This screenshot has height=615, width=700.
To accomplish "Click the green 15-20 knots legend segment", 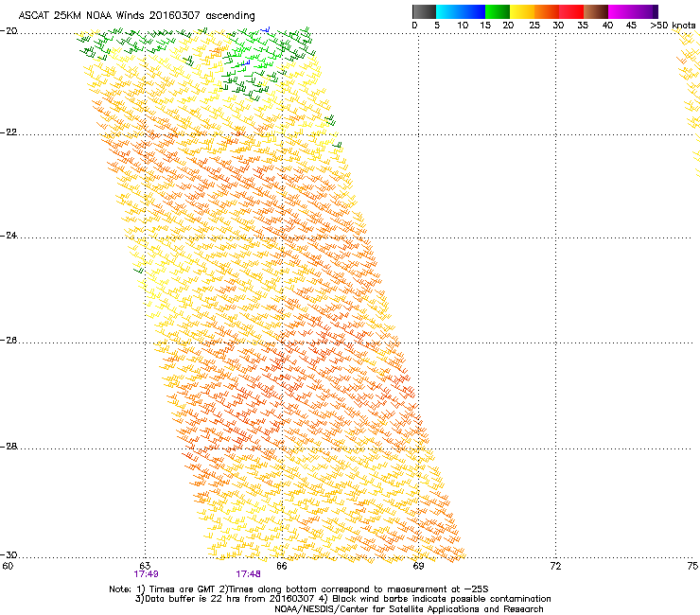I will [498, 11].
